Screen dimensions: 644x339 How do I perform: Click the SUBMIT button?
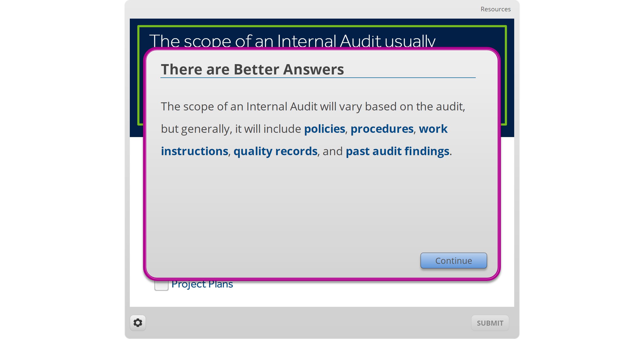coord(490,323)
